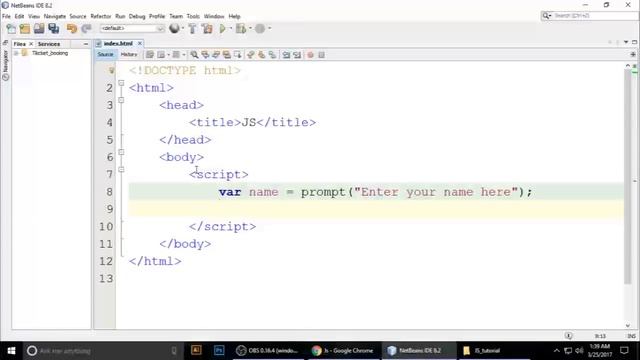Image resolution: width=640 pixels, height=360 pixels.
Task: Click the Profile Project round icon
Action: coord(260,29)
